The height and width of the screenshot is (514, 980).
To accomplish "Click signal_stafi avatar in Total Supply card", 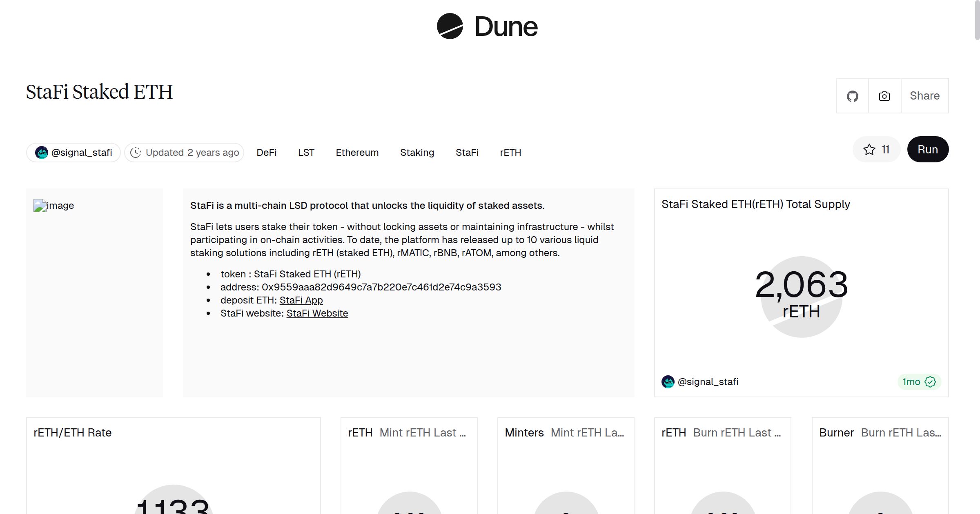I will click(x=668, y=382).
